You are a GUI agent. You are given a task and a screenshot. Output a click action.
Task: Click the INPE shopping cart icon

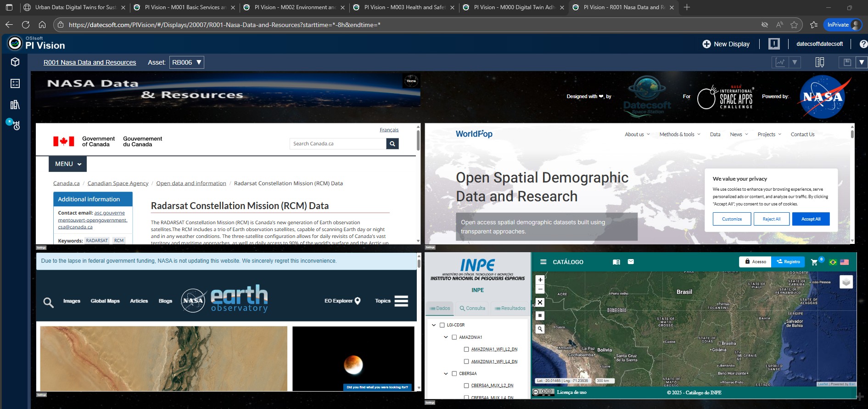pyautogui.click(x=814, y=262)
